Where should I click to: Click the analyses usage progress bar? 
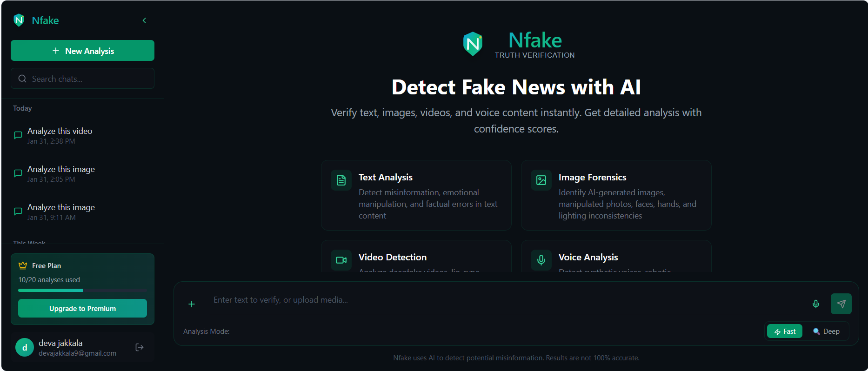click(x=82, y=290)
